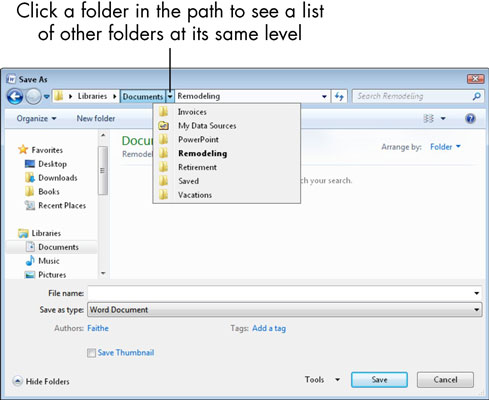Viewport: 489px width, 400px height.
Task: Open the Save as type combo box
Action: (x=285, y=310)
